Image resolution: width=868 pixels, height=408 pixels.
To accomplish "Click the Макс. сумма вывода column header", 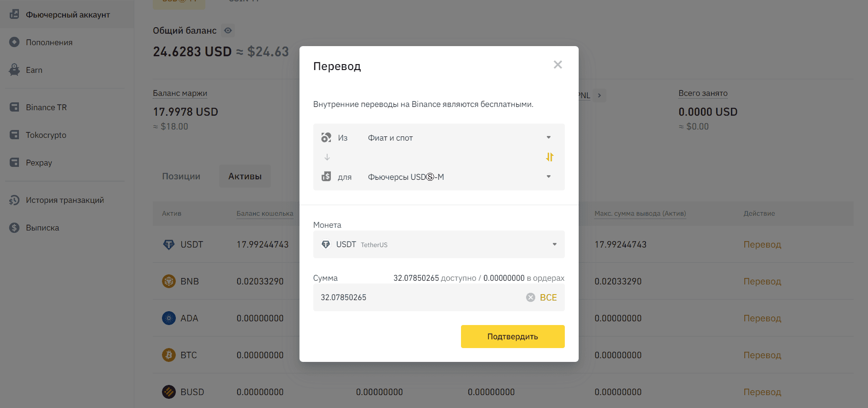I will click(640, 213).
